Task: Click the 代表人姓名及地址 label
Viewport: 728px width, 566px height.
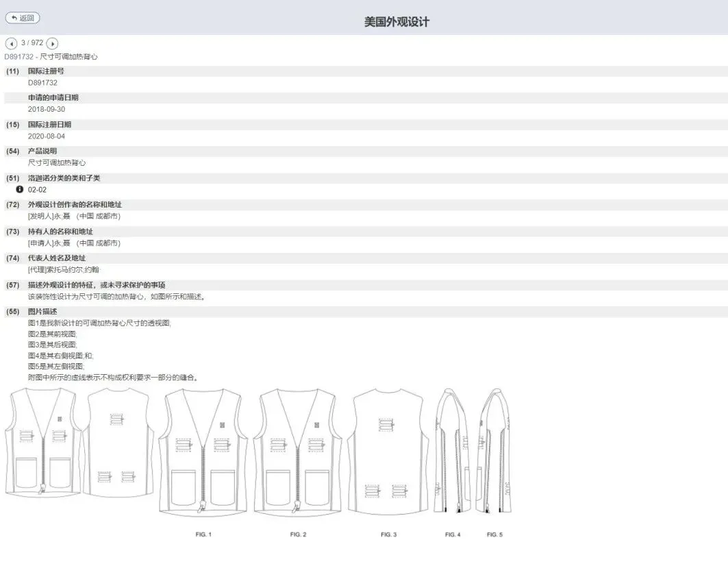Action: (57, 258)
